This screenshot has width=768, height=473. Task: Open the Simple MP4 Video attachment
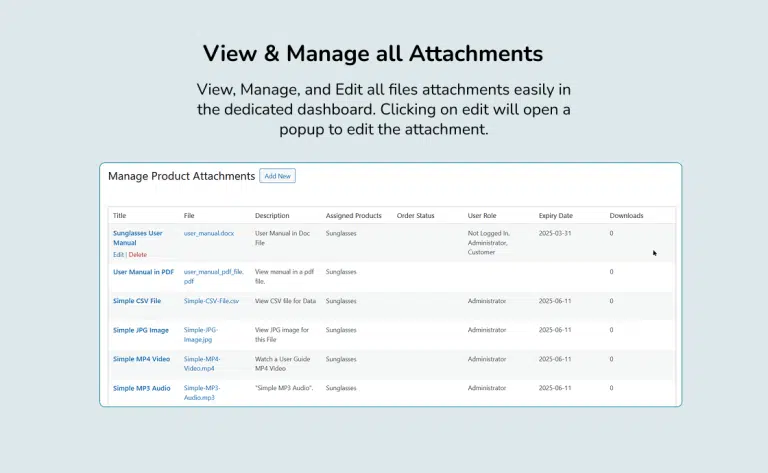pyautogui.click(x=141, y=359)
